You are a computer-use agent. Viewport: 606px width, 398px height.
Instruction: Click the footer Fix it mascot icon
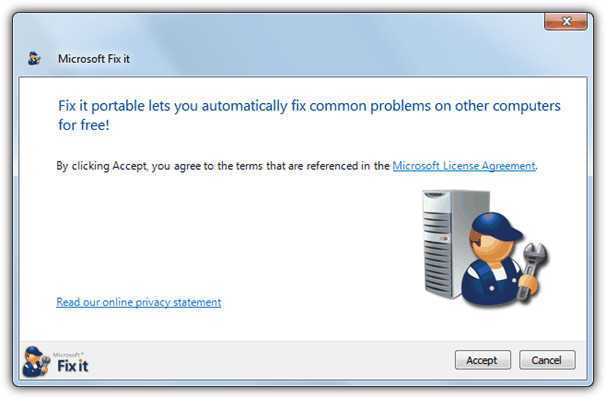[36, 362]
